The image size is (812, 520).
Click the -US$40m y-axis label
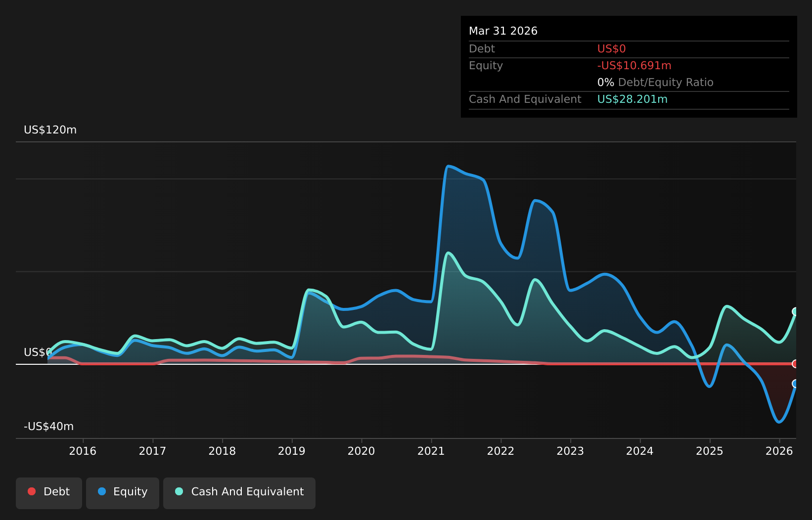coord(49,427)
